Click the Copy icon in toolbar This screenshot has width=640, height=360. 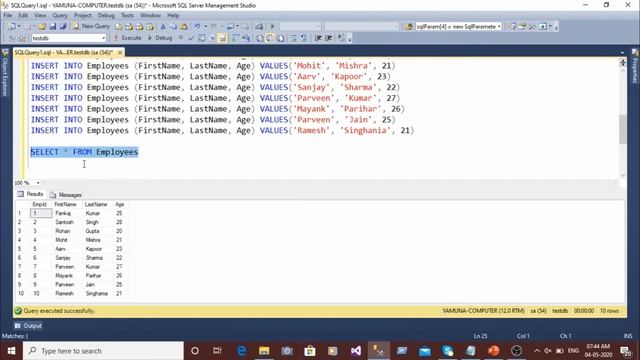click(x=173, y=27)
